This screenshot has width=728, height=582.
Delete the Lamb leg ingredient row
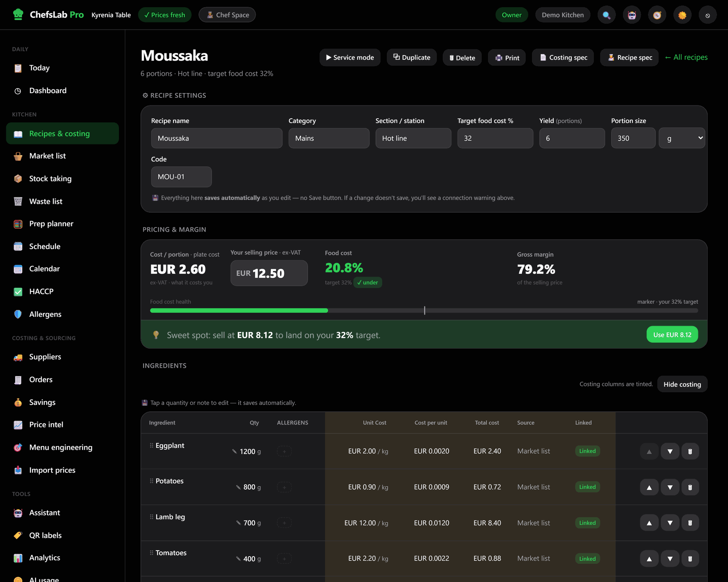(x=690, y=523)
